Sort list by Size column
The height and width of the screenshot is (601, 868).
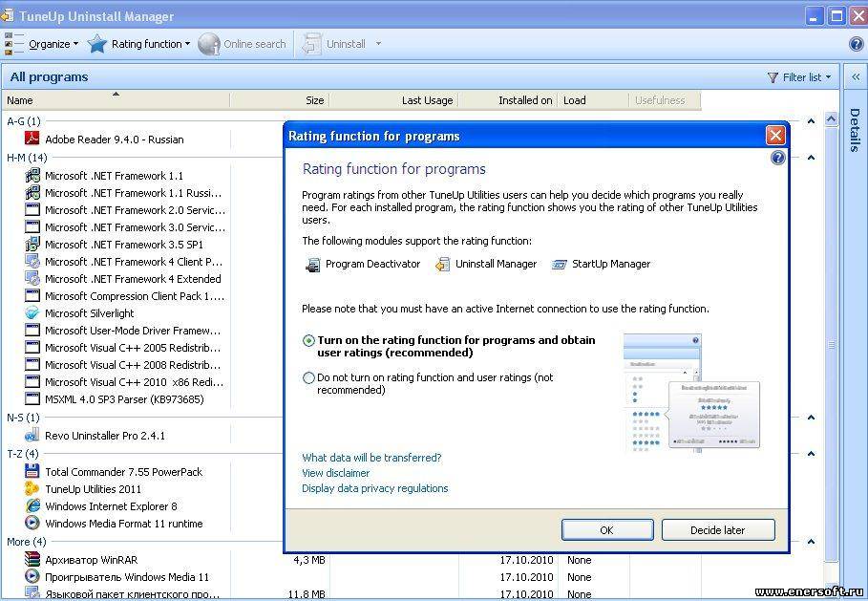point(280,100)
